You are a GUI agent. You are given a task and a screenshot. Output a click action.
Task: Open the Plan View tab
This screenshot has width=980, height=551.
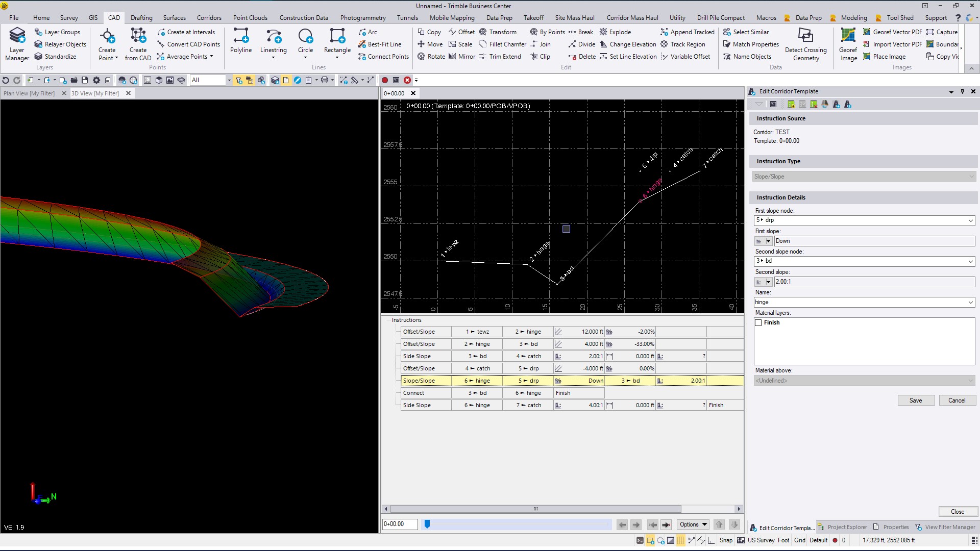point(29,93)
